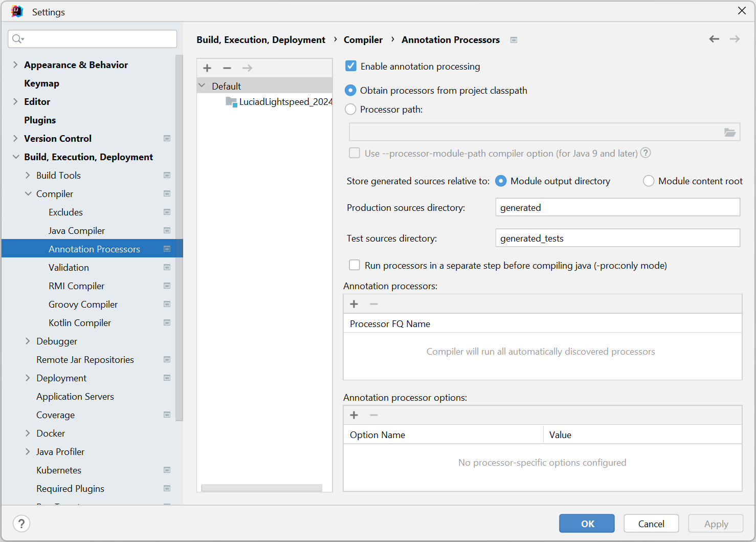Click project icon next to Excludes
The width and height of the screenshot is (756, 542).
click(167, 212)
